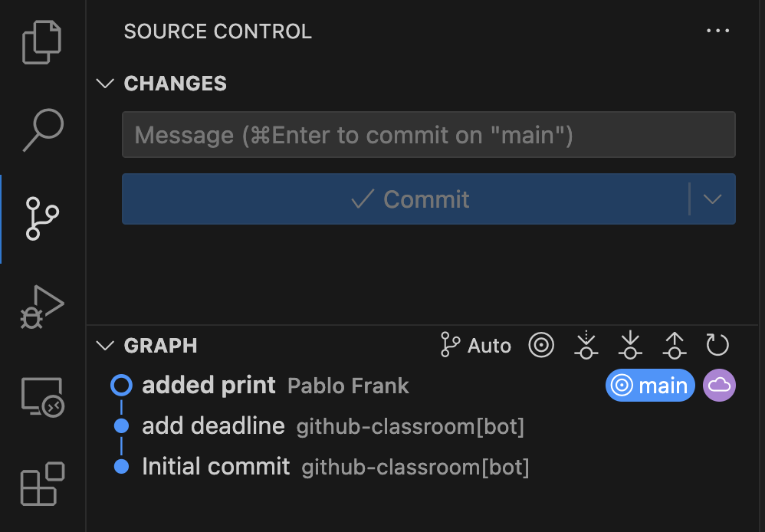Image resolution: width=765 pixels, height=532 pixels.
Task: Click the commit message input field
Action: pyautogui.click(x=428, y=135)
